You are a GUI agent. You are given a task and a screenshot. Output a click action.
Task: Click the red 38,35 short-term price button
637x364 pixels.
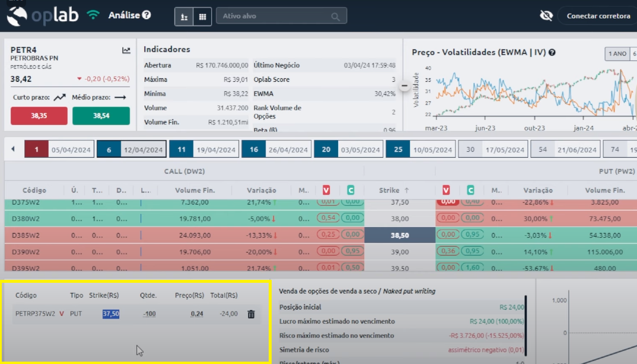pos(39,116)
